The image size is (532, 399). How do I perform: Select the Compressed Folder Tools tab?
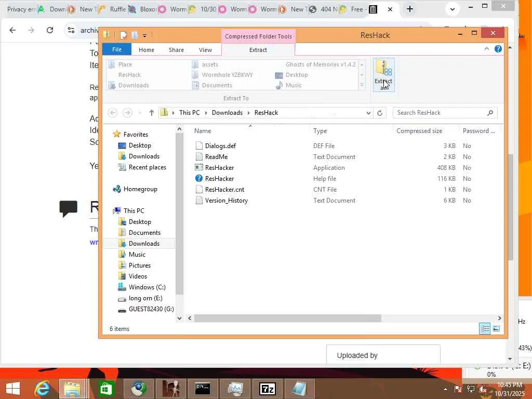pos(258,36)
